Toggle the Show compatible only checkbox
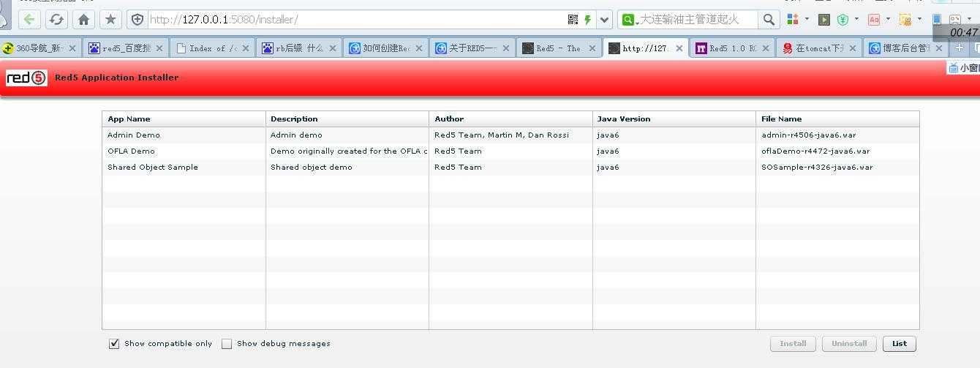 pyautogui.click(x=114, y=343)
